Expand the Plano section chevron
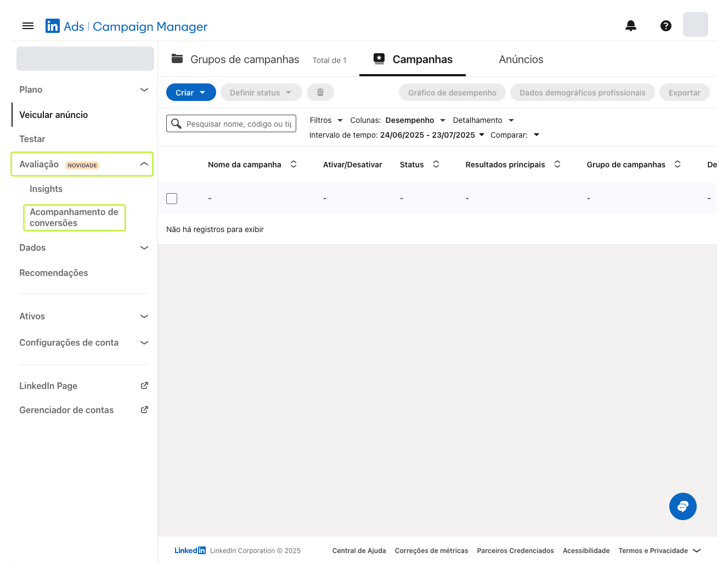 (x=144, y=89)
